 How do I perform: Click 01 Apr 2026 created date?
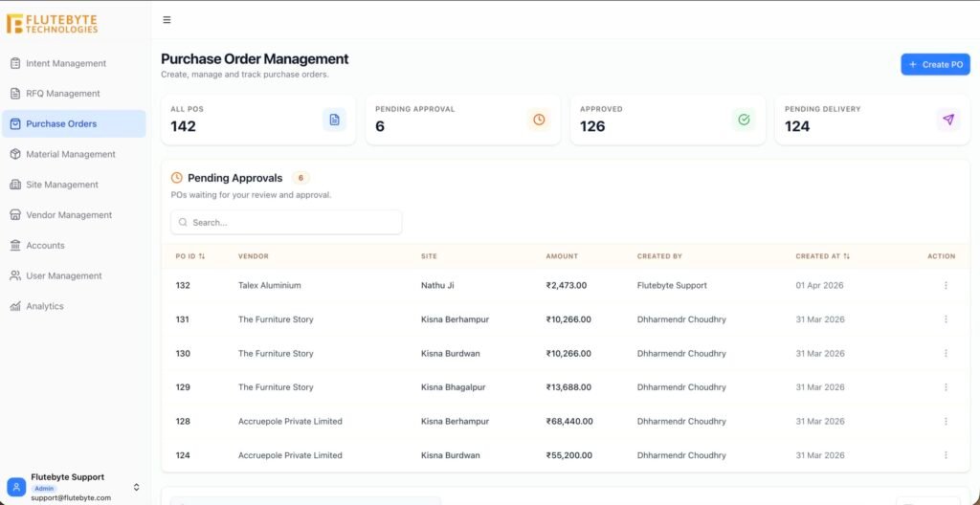pyautogui.click(x=819, y=286)
